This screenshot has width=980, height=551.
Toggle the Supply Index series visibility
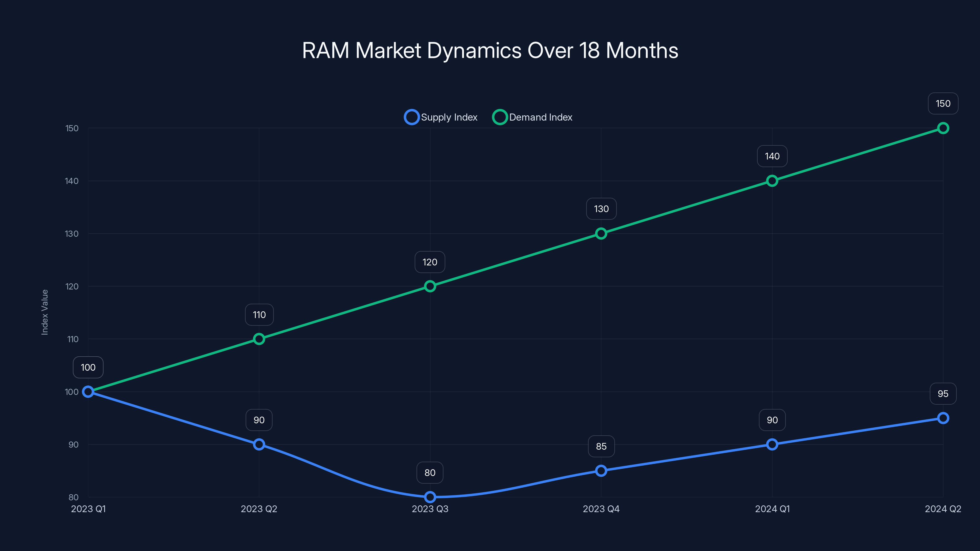point(441,117)
